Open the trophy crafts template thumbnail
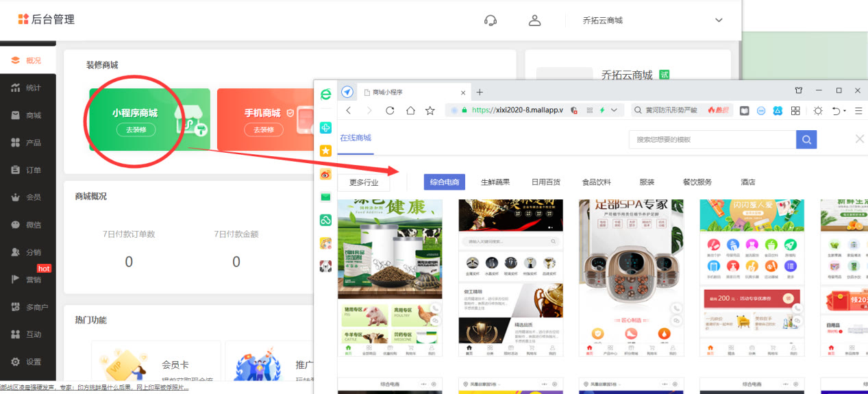868x394 pixels. click(x=510, y=278)
